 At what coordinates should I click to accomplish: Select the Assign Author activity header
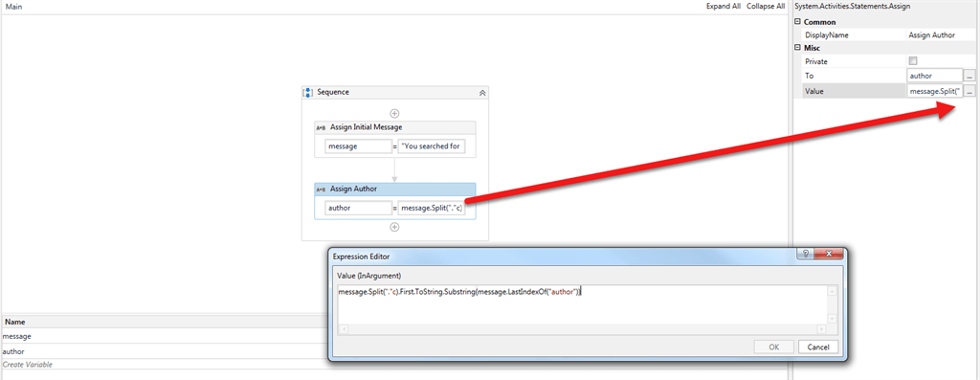[x=395, y=190]
